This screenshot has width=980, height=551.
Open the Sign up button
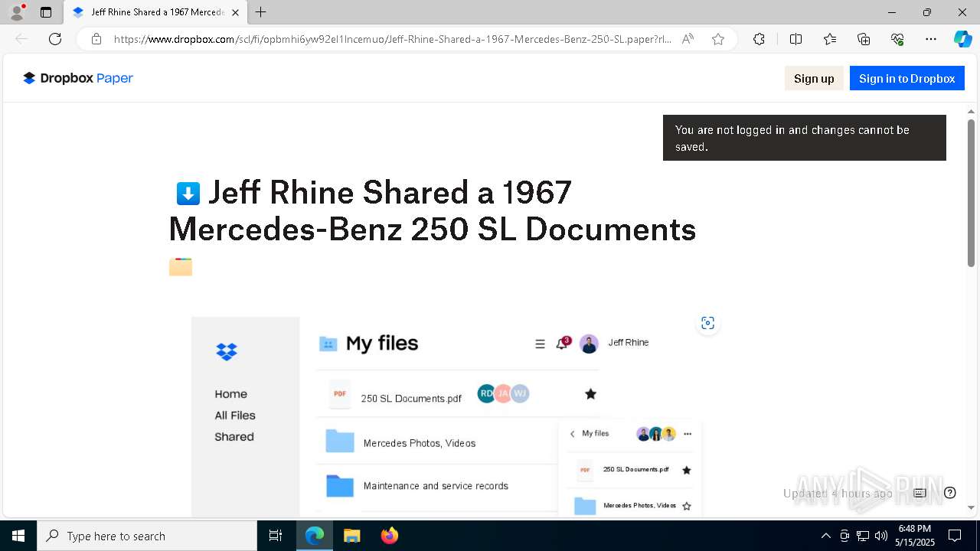[814, 78]
